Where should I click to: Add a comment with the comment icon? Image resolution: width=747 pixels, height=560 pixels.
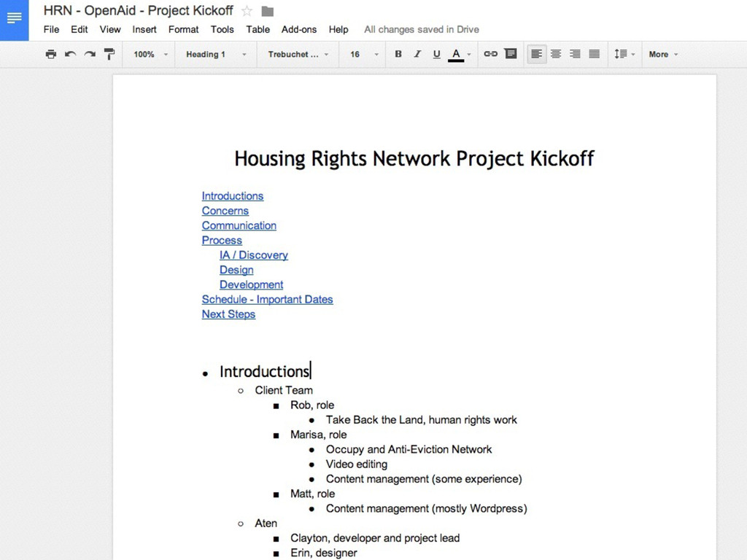pos(511,54)
